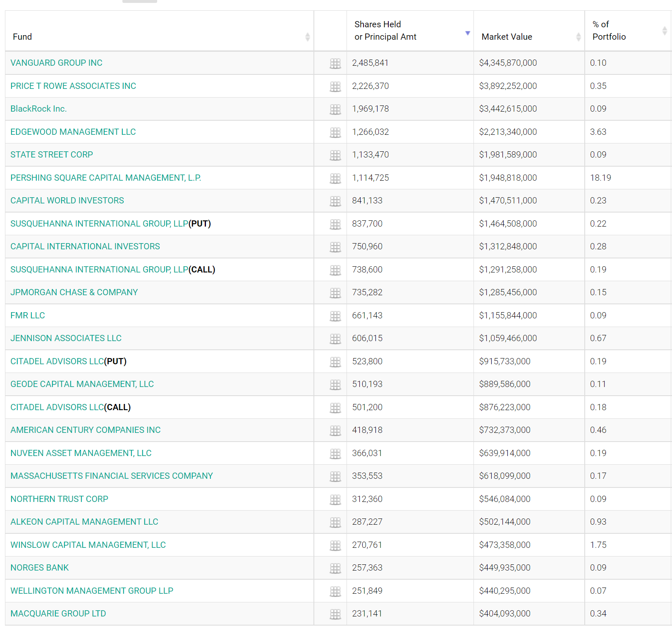Screen dimensions: 672x633
Task: Open SUSQUEHANNA INTERNATIONAL GROUP (CALL) link
Action: pyautogui.click(x=99, y=270)
